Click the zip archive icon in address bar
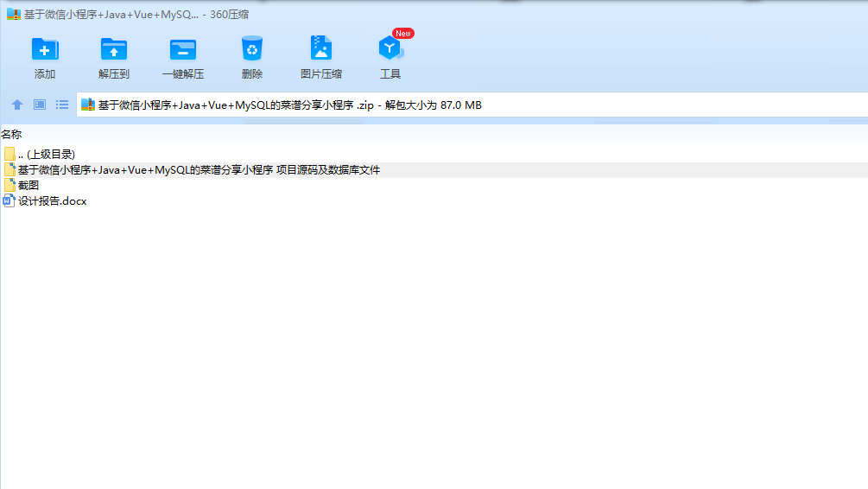The width and height of the screenshot is (868, 489). pos(88,105)
